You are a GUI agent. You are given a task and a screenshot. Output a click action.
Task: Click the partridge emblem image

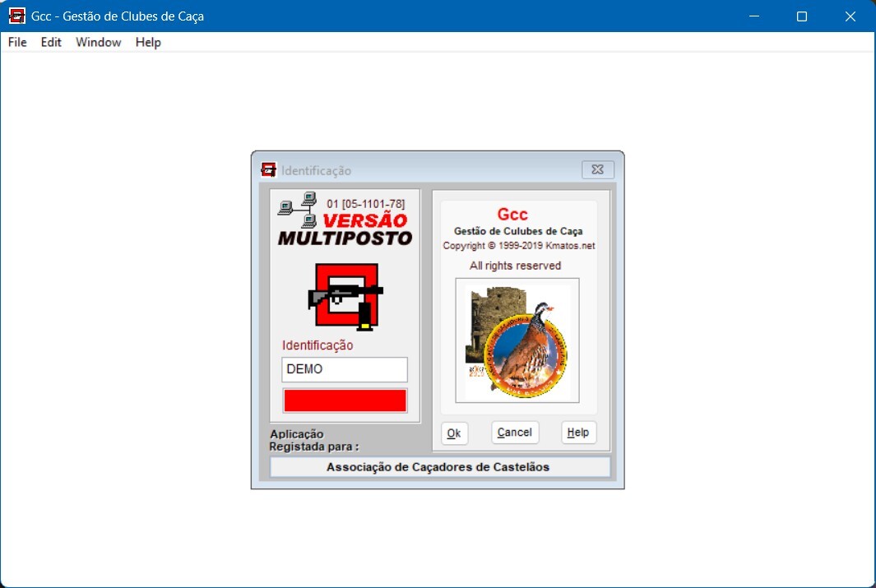pyautogui.click(x=517, y=340)
